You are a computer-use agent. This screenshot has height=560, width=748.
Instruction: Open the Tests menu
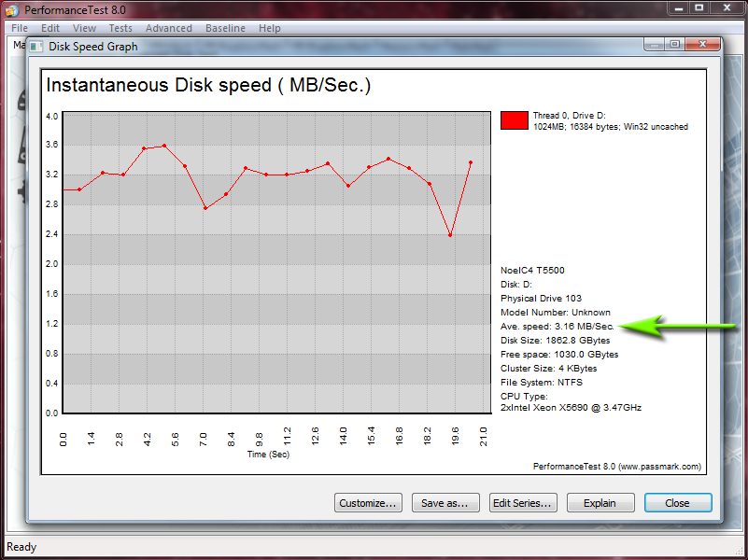pos(120,28)
